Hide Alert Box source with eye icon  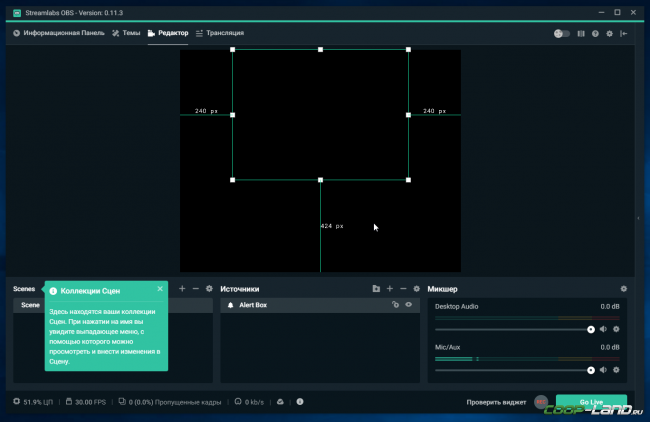pos(409,305)
